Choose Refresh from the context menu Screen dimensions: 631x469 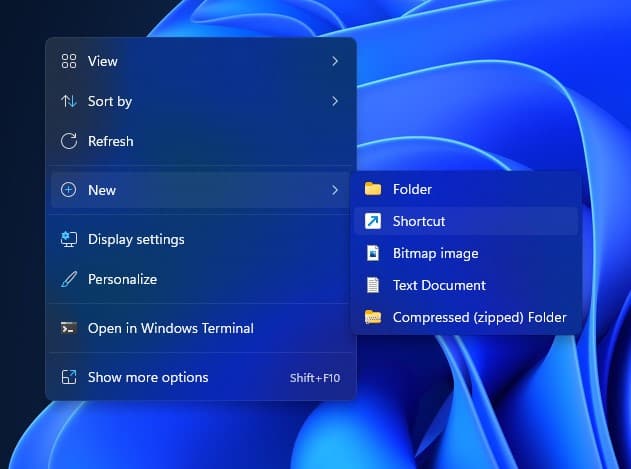pos(200,141)
